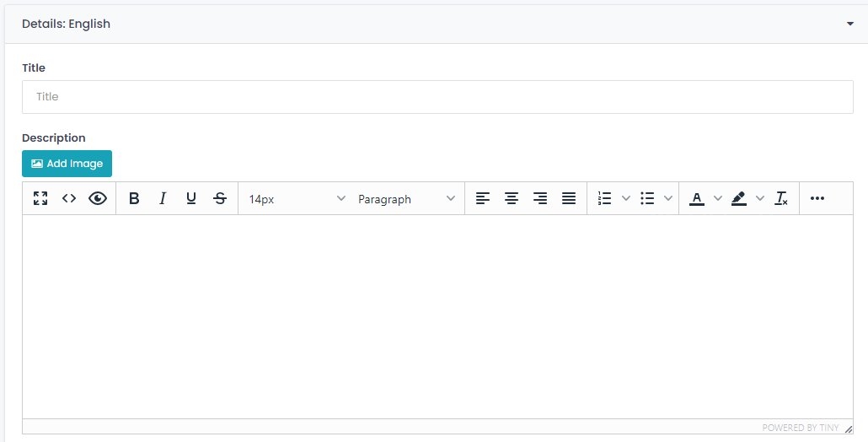Toggle strikethrough formatting
The height and width of the screenshot is (442, 868).
(x=220, y=198)
